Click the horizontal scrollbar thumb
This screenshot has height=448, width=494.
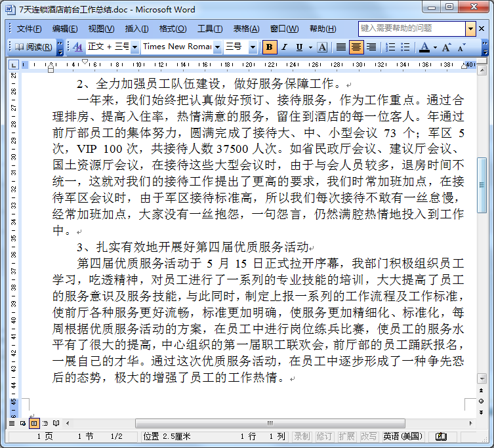coord(270,423)
